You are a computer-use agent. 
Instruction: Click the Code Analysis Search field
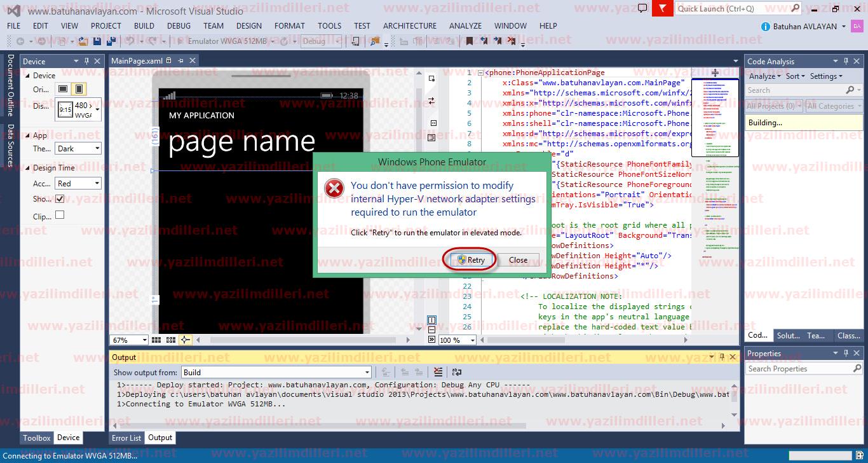coord(804,90)
